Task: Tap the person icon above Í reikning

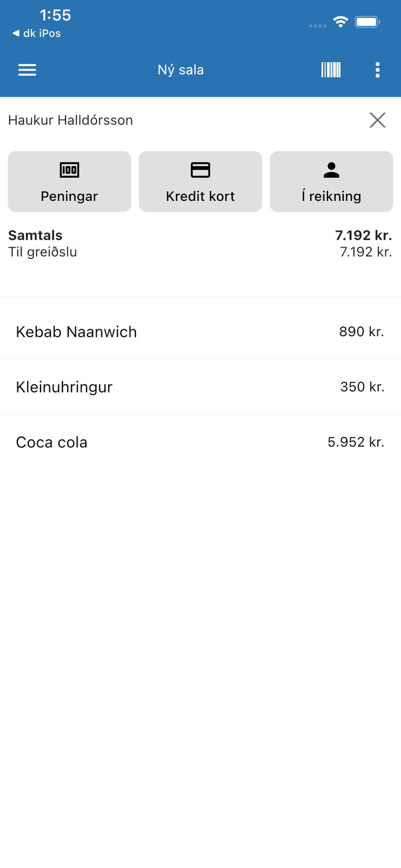Action: [331, 170]
